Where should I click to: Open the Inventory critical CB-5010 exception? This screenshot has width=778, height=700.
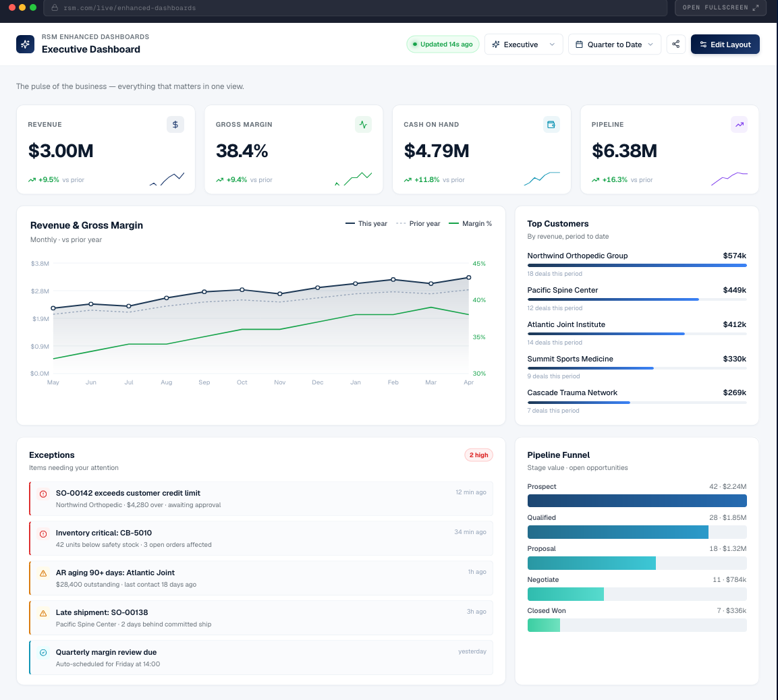pos(261,538)
